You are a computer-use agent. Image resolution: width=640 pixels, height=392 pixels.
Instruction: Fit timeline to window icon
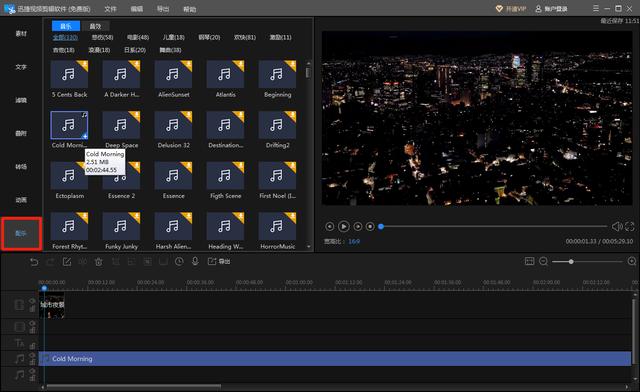(x=529, y=261)
